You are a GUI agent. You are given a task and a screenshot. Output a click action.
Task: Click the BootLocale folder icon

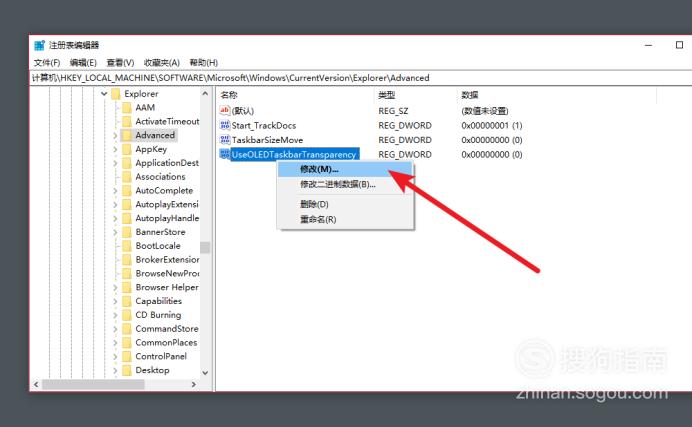(x=127, y=246)
